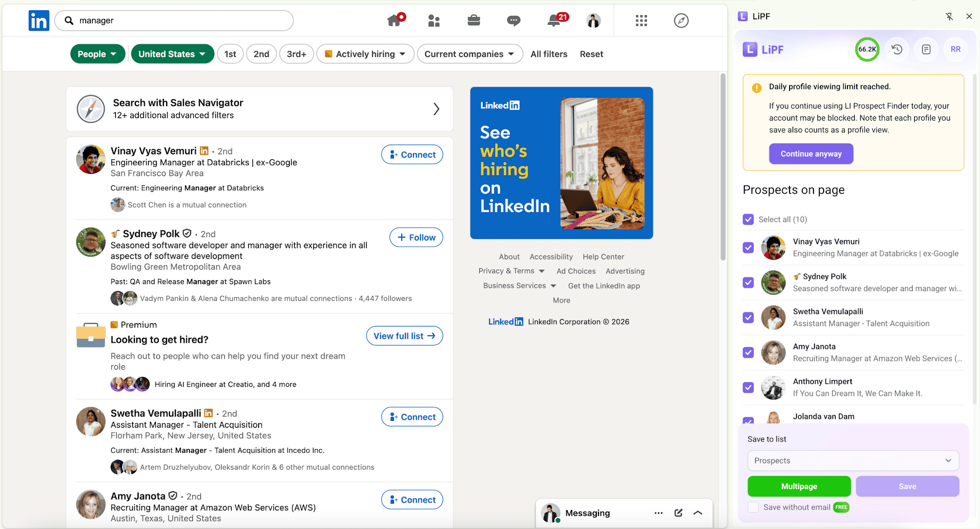
Task: Expand Business Services footer dropdown
Action: (x=520, y=286)
